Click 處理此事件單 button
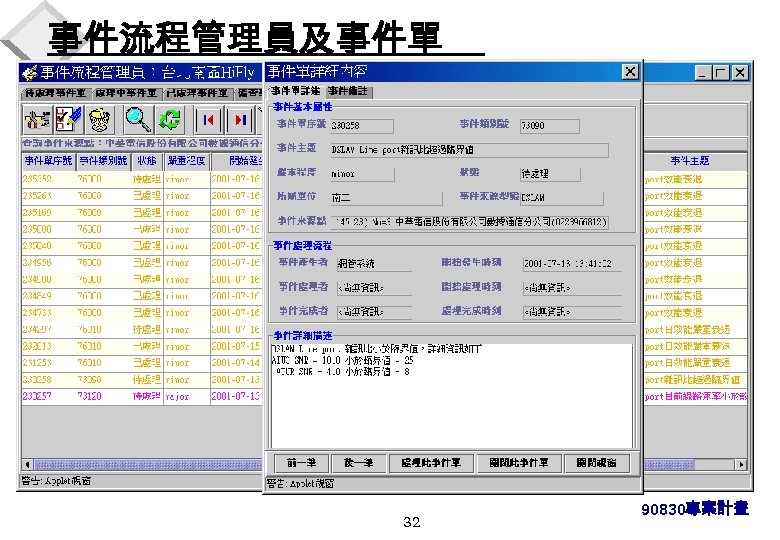Viewport: 780px width, 540px height. coord(431,463)
